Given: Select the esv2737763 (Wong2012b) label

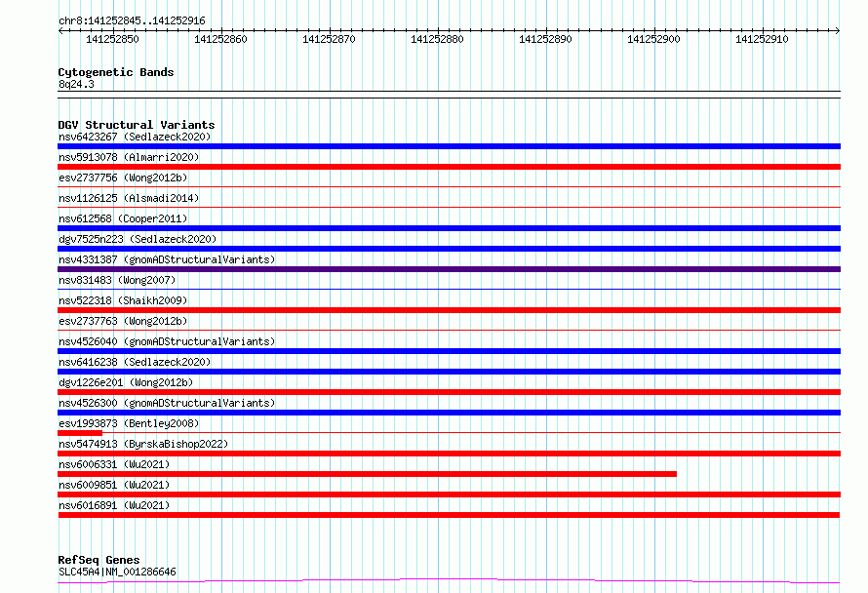Looking at the screenshot, I should click(123, 321).
